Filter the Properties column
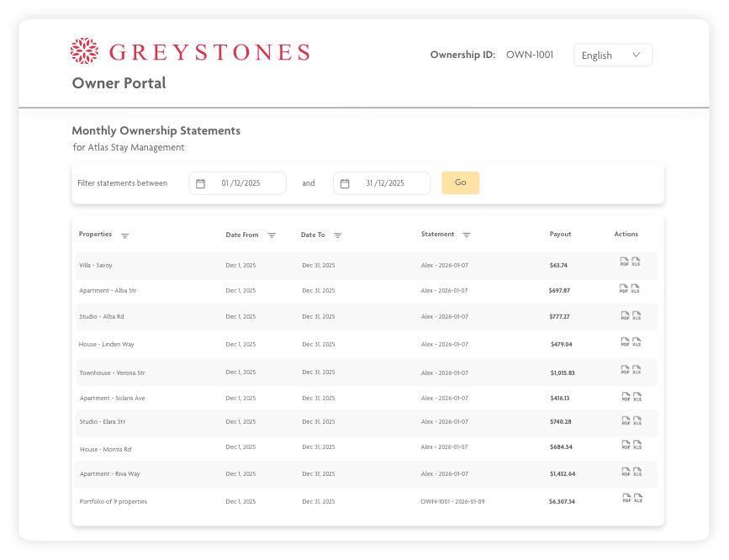The width and height of the screenshot is (729, 560). [125, 235]
